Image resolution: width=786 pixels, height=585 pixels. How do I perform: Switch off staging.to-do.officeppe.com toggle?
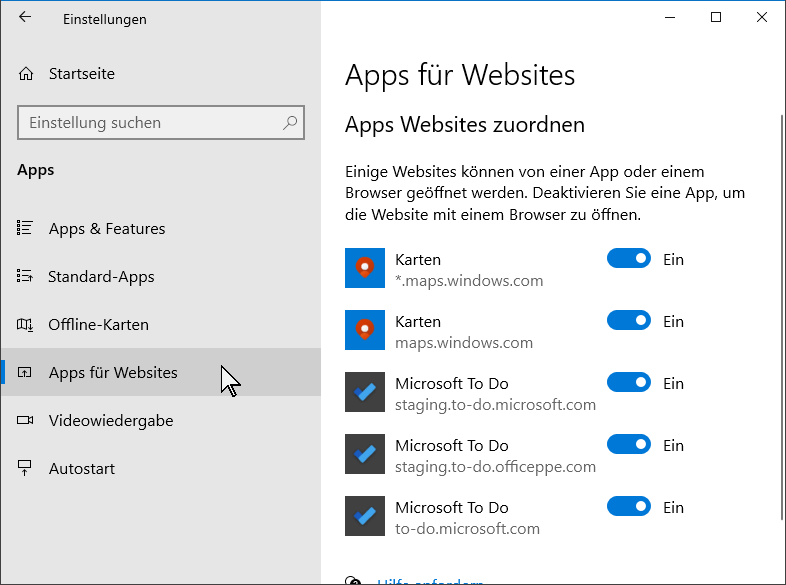(x=629, y=445)
